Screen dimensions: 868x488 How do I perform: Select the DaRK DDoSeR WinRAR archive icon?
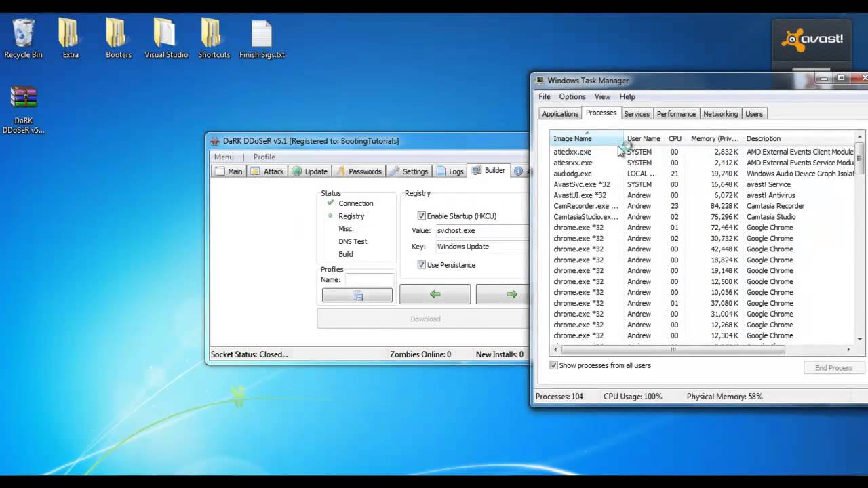point(23,110)
